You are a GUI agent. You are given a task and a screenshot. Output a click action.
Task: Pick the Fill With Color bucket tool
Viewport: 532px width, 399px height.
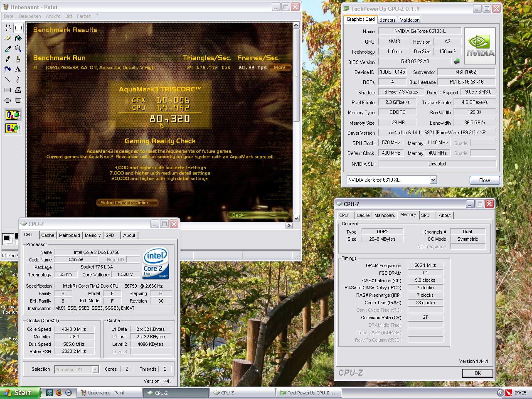point(18,38)
